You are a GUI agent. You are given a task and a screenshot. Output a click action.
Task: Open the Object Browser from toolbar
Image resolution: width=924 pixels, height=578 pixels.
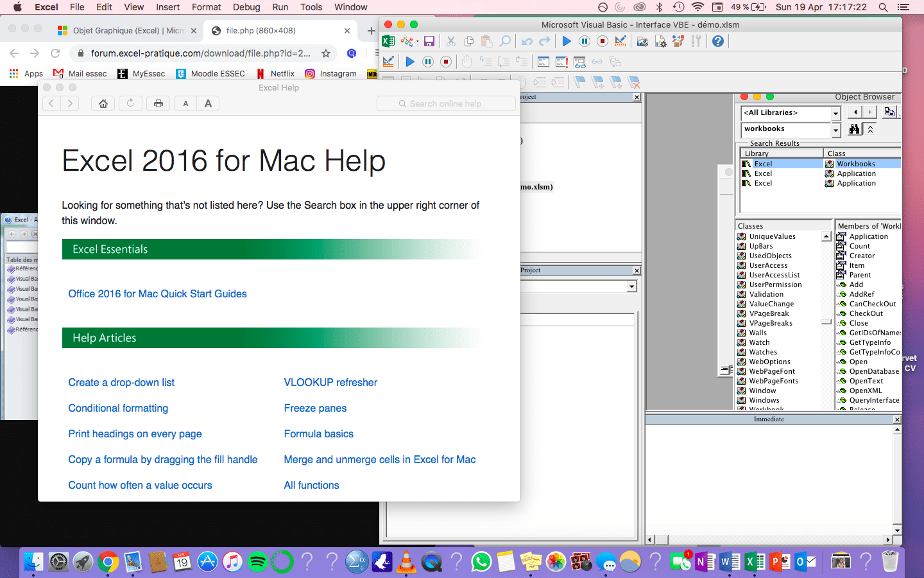tap(678, 41)
